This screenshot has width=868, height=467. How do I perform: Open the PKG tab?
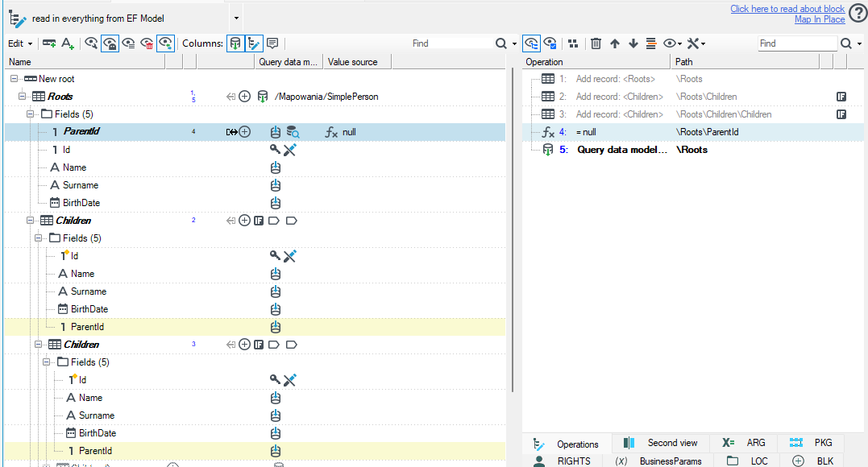point(811,443)
